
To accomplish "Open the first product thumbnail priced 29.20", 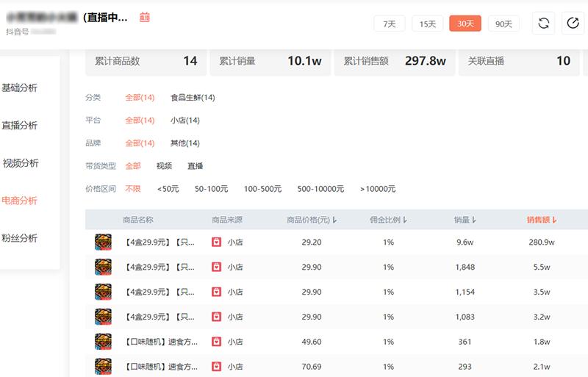I will 103,242.
